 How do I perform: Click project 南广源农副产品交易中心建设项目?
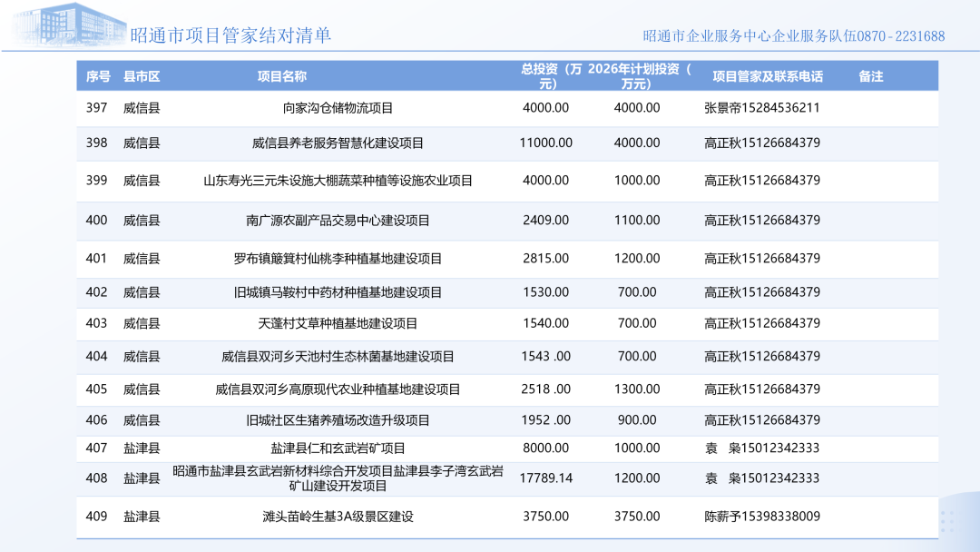click(338, 221)
